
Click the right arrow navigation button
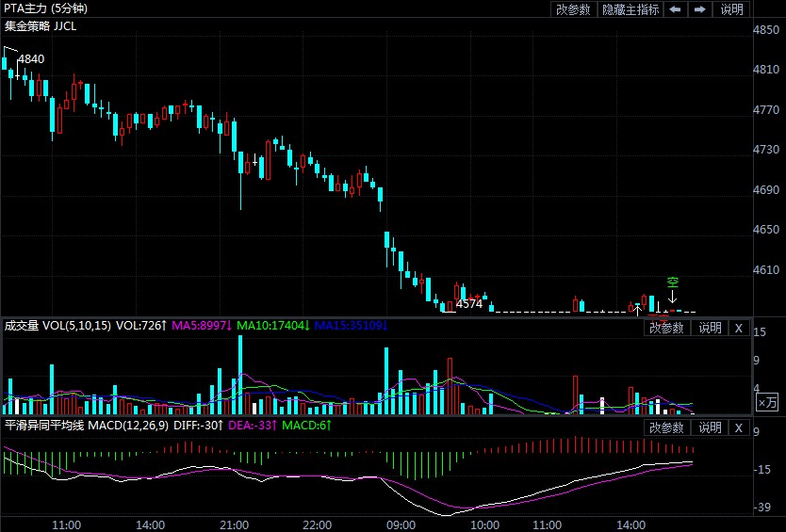[700, 9]
